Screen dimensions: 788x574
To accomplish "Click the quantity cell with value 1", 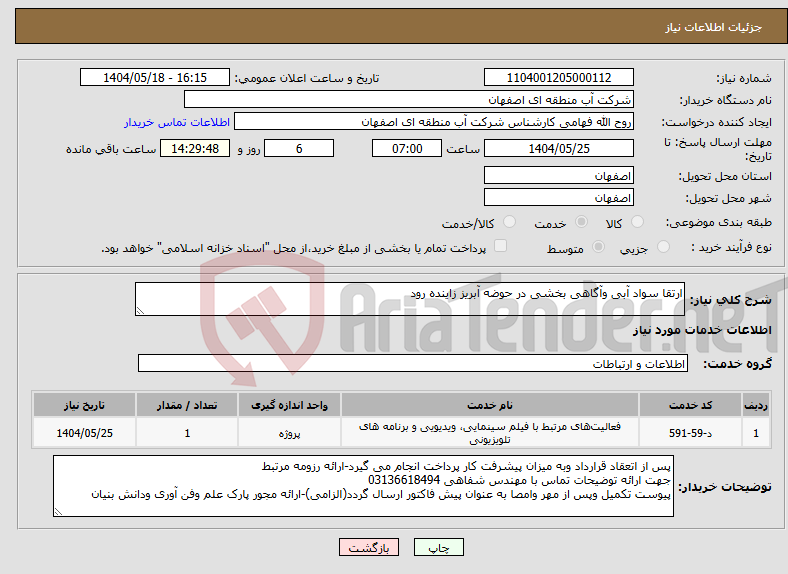I will 187,433.
